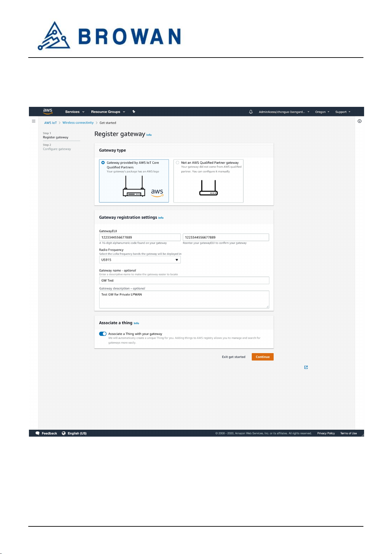This screenshot has width=392, height=554.
Task: Click the first GatewayEUI input field
Action: pos(140,237)
